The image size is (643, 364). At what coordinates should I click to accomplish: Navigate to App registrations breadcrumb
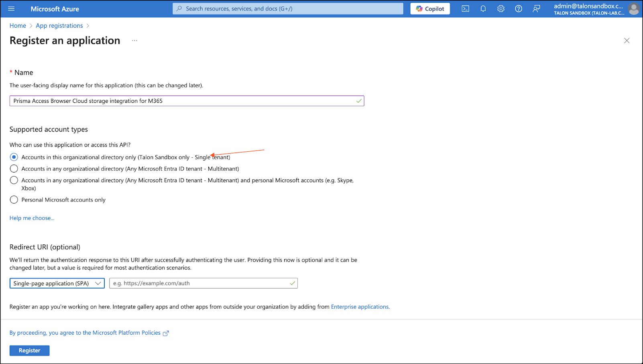pyautogui.click(x=59, y=26)
